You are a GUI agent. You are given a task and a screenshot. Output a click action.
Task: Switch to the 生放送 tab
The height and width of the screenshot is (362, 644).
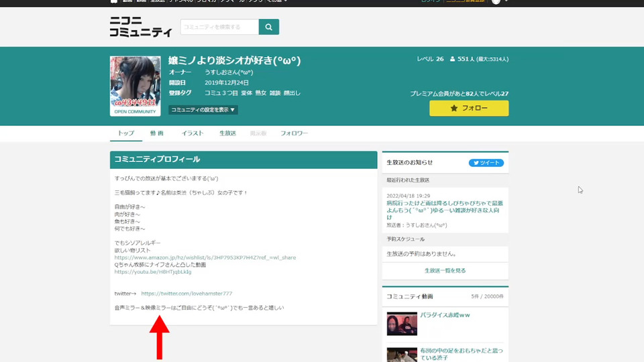pos(227,133)
